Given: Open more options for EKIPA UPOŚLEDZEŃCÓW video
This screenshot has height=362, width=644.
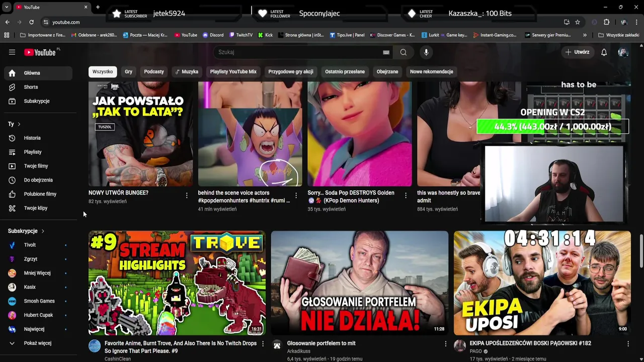Looking at the screenshot, I should coord(628,344).
